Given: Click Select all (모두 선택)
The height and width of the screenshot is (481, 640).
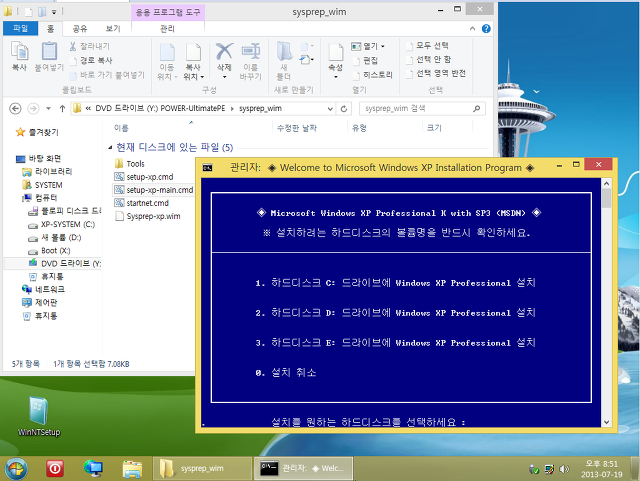Looking at the screenshot, I should 427,45.
